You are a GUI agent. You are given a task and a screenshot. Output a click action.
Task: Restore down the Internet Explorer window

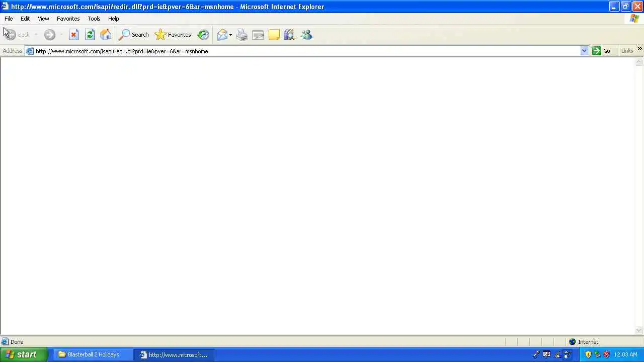[625, 7]
